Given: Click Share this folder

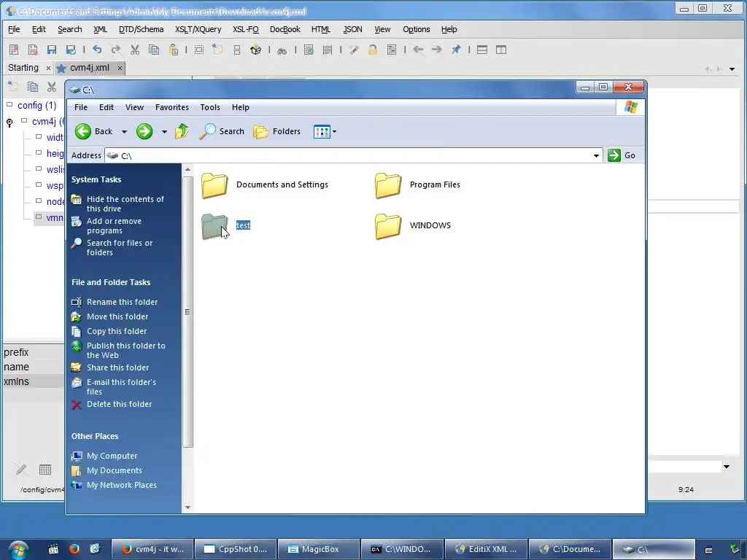Looking at the screenshot, I should tap(117, 367).
